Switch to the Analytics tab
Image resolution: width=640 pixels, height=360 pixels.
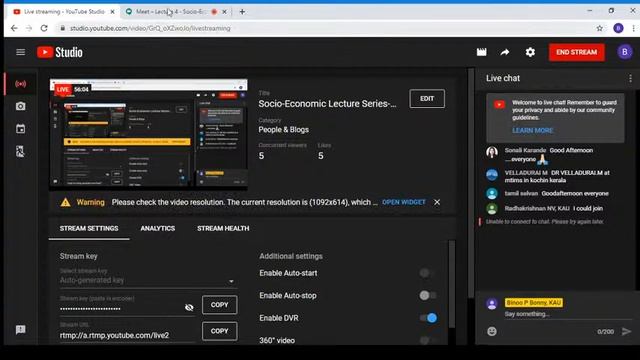pyautogui.click(x=158, y=229)
